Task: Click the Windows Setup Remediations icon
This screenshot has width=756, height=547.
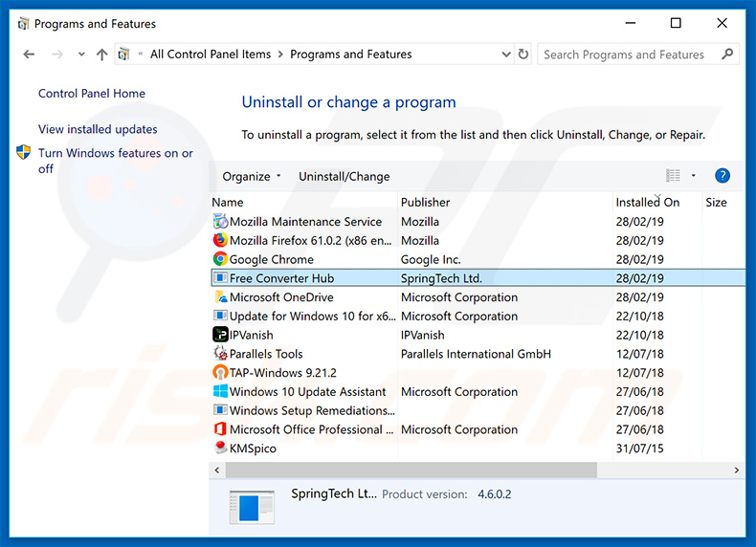Action: pyautogui.click(x=220, y=409)
